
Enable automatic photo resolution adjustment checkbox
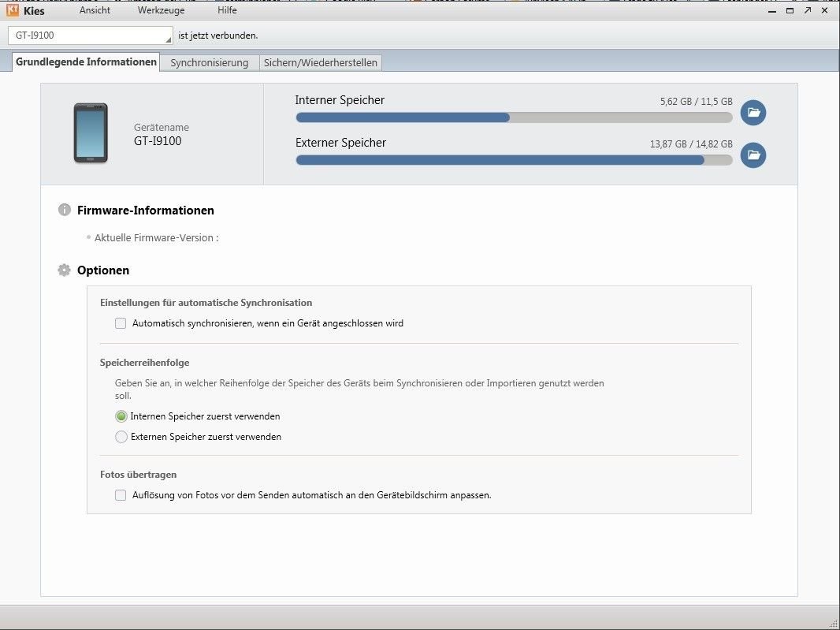pyautogui.click(x=121, y=495)
